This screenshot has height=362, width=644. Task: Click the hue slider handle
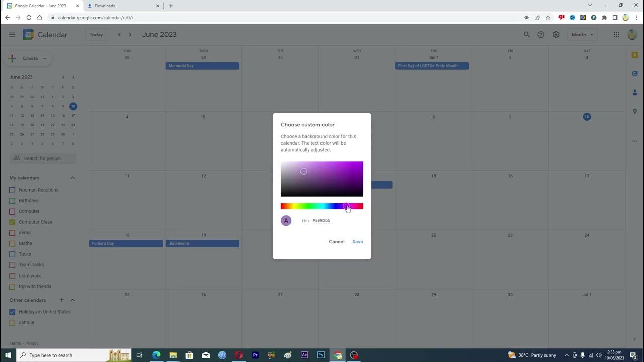346,206
